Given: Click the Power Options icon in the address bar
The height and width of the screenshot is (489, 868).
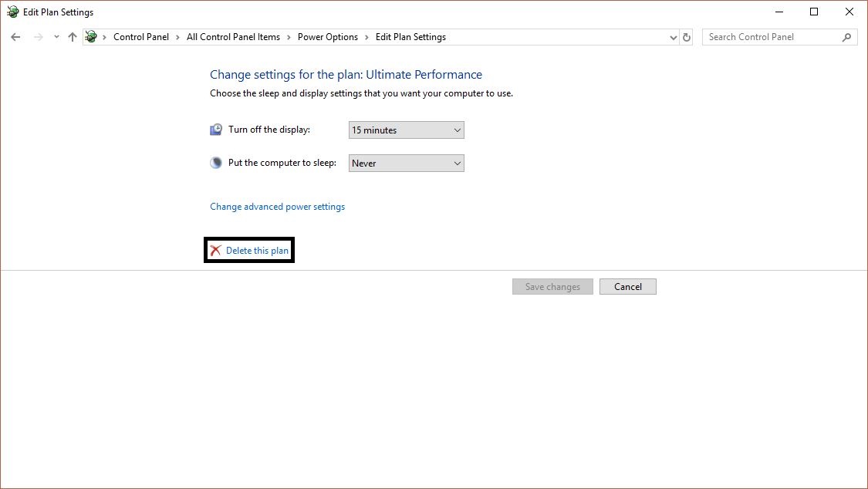Looking at the screenshot, I should [x=90, y=36].
